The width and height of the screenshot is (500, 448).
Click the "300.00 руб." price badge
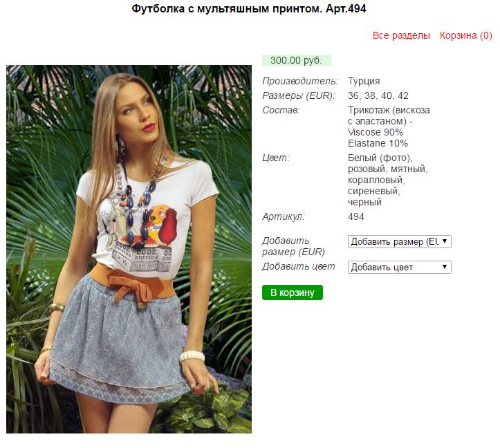click(x=297, y=60)
